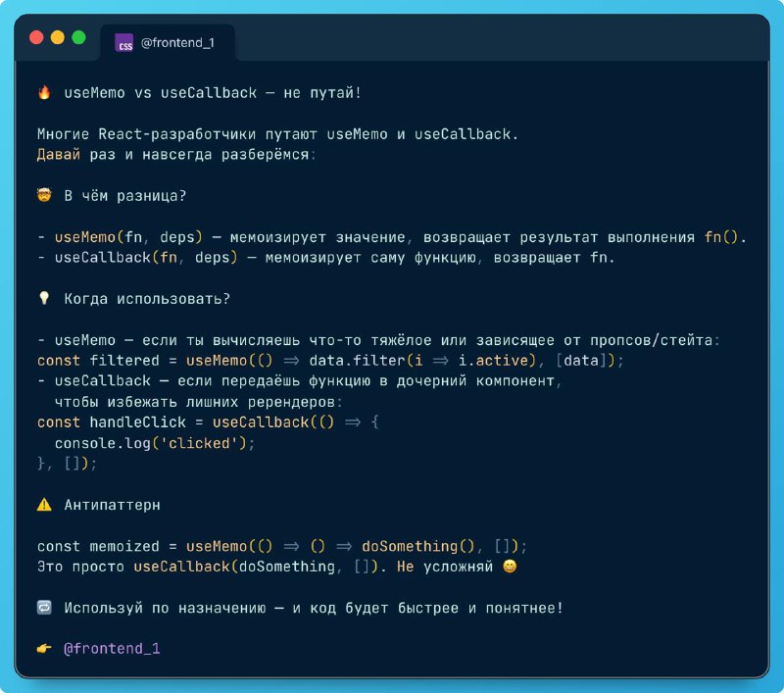This screenshot has width=784, height=693.
Task: Open the purple @frontend_1 link on the last line
Action: (112, 649)
